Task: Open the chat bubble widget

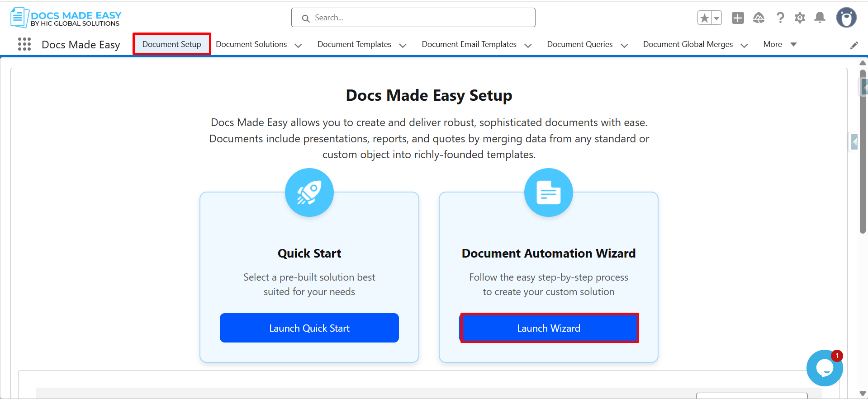Action: click(x=824, y=368)
